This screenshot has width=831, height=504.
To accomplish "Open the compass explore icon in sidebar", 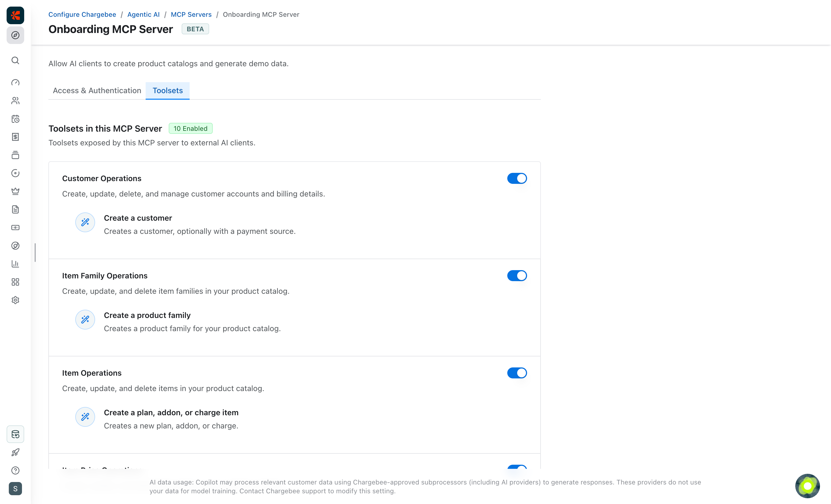I will tap(15, 35).
